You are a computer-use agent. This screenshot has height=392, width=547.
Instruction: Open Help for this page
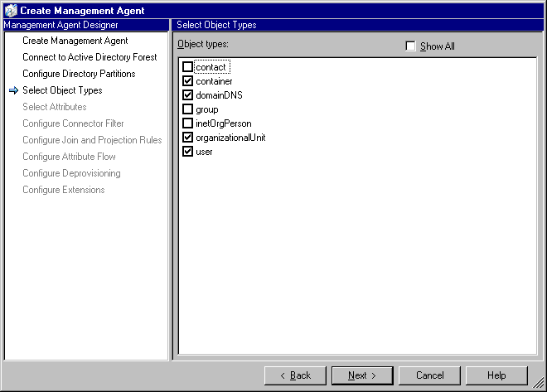(496, 375)
